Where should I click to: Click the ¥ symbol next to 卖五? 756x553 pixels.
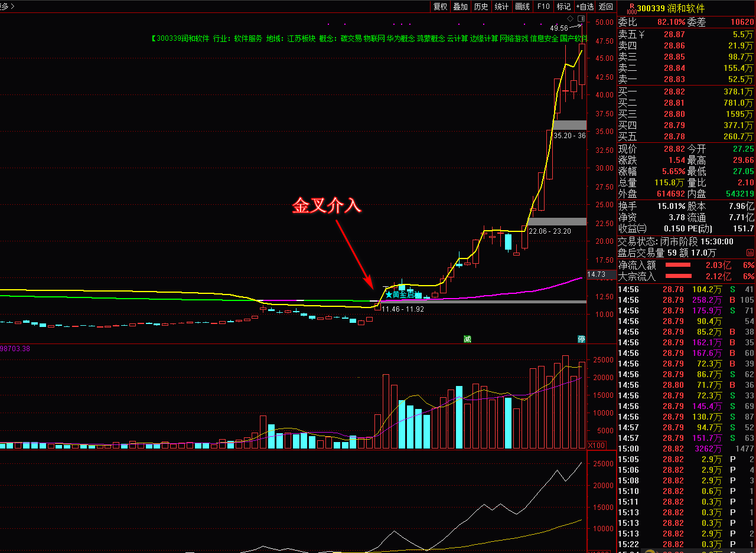point(642,35)
